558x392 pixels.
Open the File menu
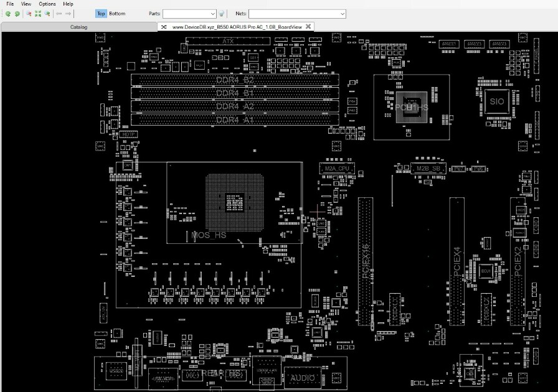tap(10, 4)
